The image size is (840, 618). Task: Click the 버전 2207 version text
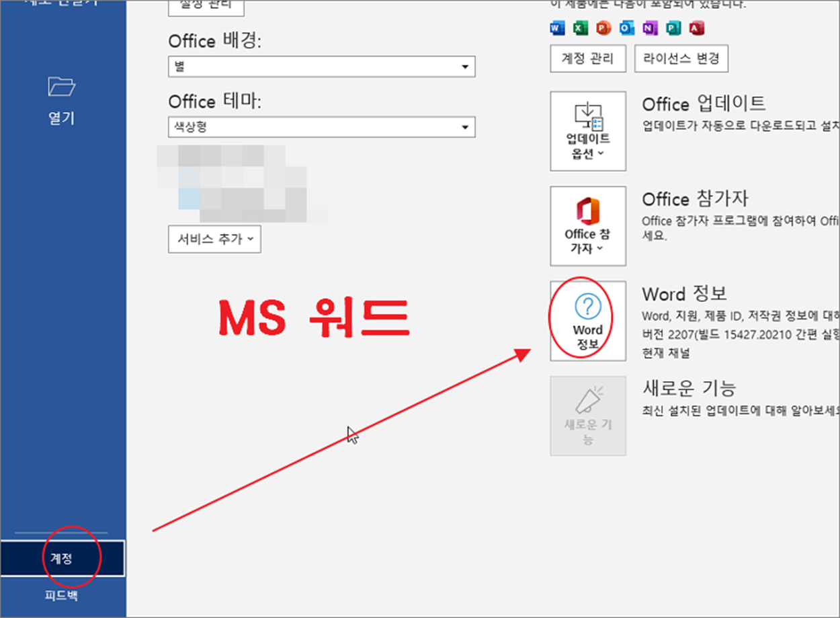(741, 334)
